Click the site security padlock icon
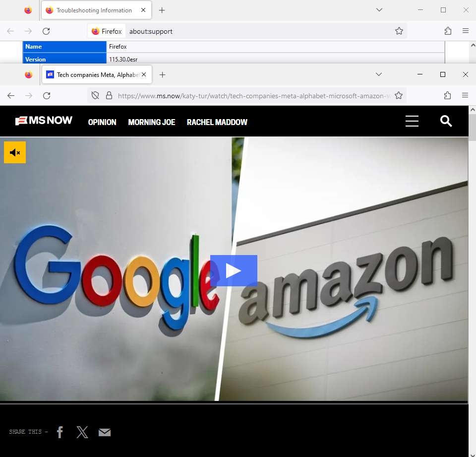Viewport: 476px width, 457px height. coord(109,96)
